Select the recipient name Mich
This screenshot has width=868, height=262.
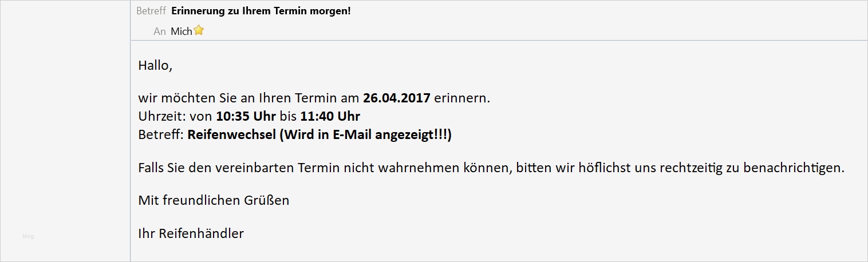(181, 31)
